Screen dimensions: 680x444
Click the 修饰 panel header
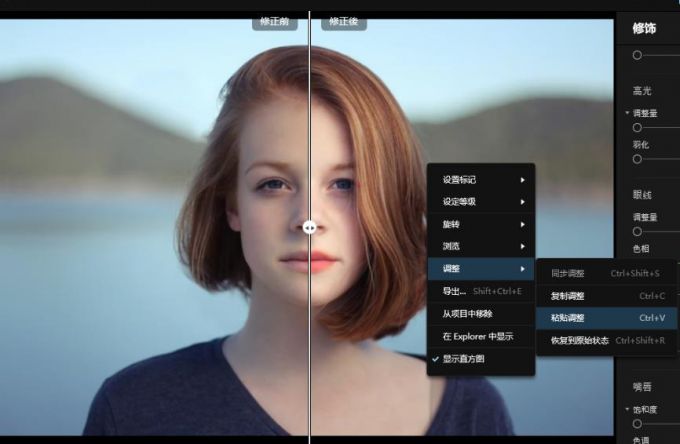click(x=646, y=28)
